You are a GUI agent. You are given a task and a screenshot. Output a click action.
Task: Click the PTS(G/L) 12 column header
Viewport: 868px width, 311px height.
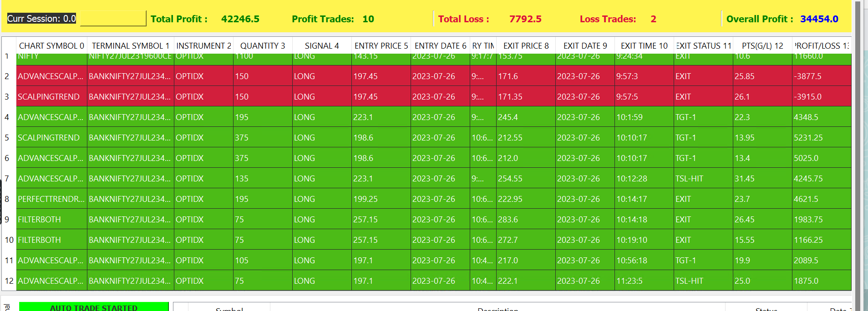click(762, 45)
